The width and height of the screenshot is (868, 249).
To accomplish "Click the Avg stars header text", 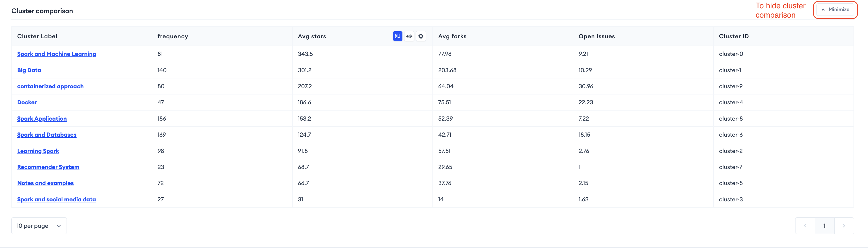I will pos(312,36).
